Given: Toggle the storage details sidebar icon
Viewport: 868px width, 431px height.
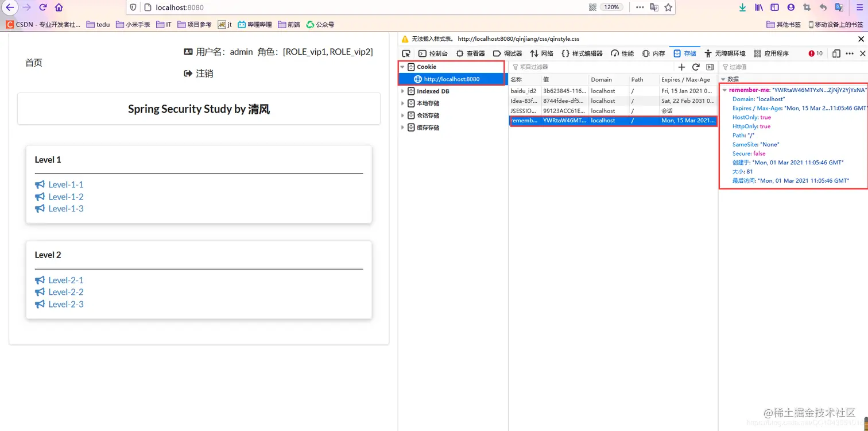Looking at the screenshot, I should tap(710, 67).
